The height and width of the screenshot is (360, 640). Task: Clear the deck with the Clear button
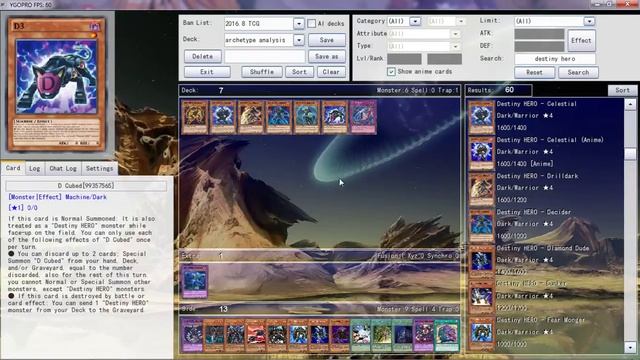331,72
